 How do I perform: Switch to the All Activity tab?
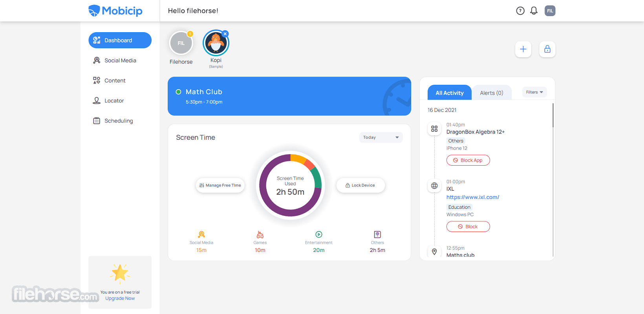point(450,93)
